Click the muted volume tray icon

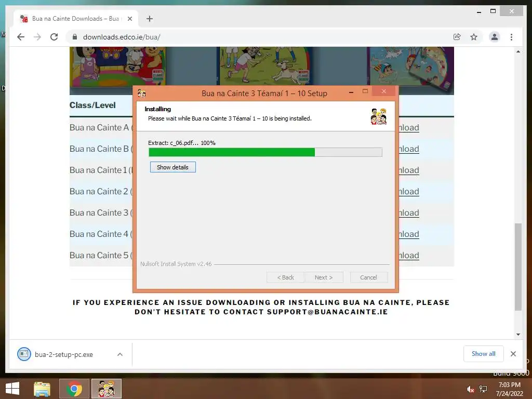[470, 389]
